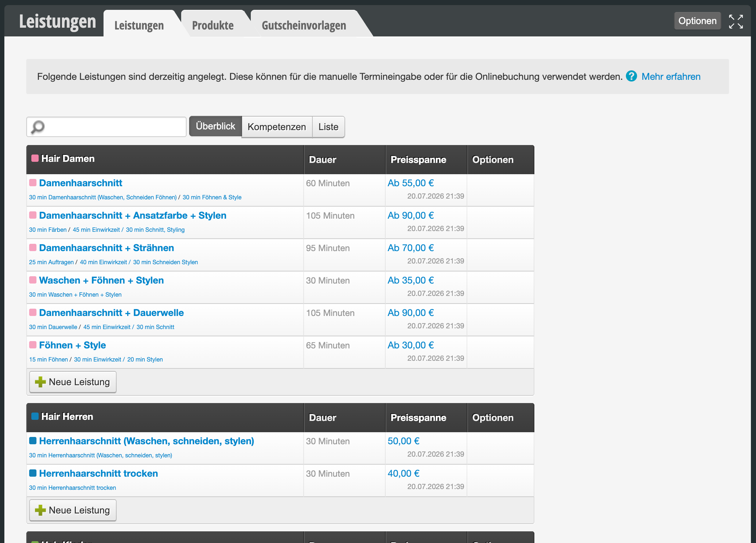756x543 pixels.
Task: Switch view to Kompetenzen
Action: pos(277,127)
